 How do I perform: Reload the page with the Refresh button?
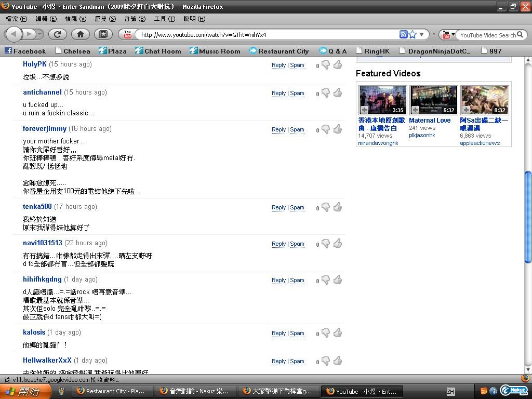coord(57,34)
